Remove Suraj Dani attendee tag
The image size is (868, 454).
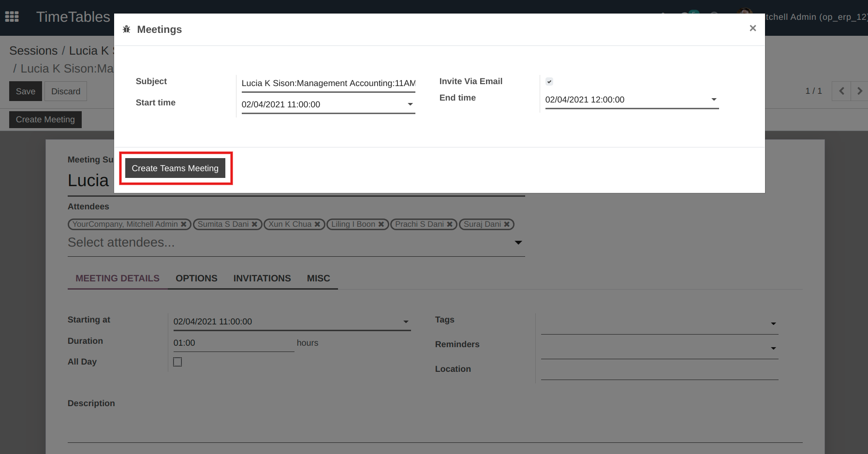(x=507, y=224)
